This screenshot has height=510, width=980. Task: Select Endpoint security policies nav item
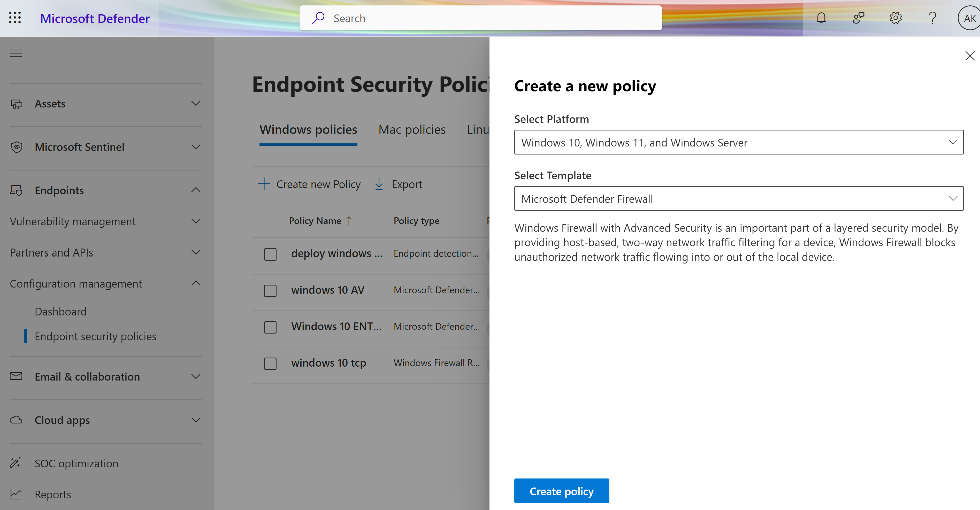click(x=95, y=337)
